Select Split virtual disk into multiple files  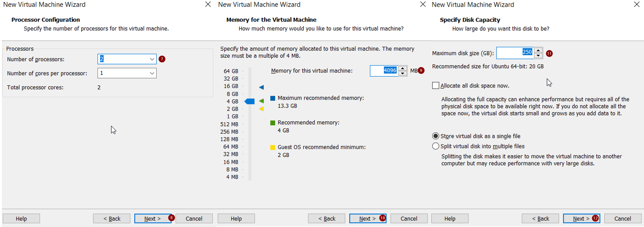pyautogui.click(x=435, y=146)
